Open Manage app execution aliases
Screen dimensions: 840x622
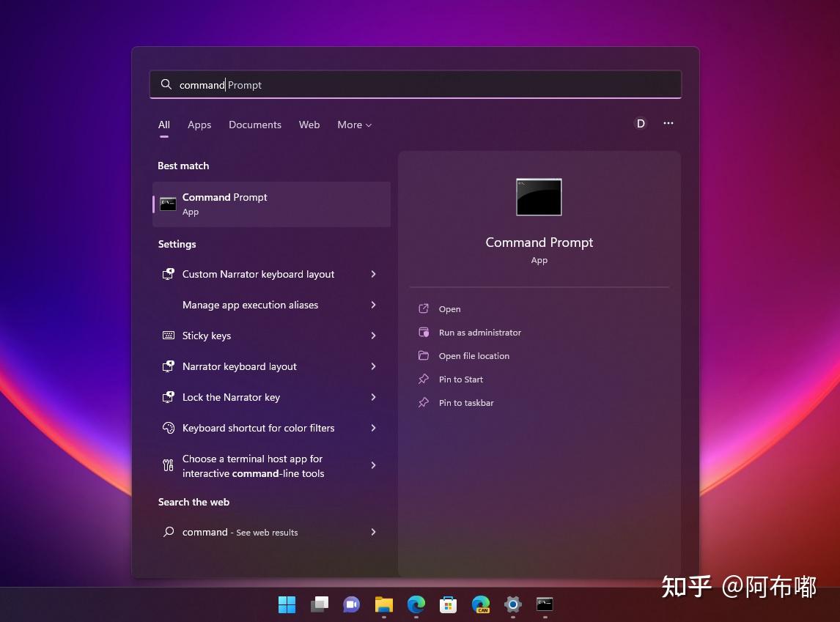pyautogui.click(x=272, y=305)
